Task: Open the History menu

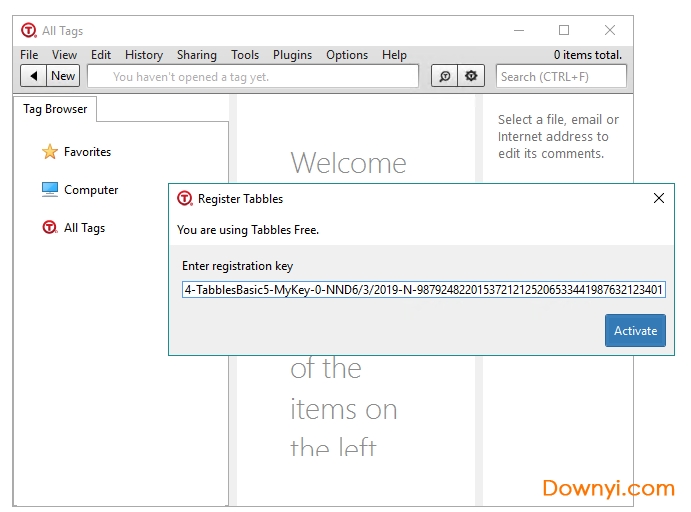Action: tap(144, 55)
